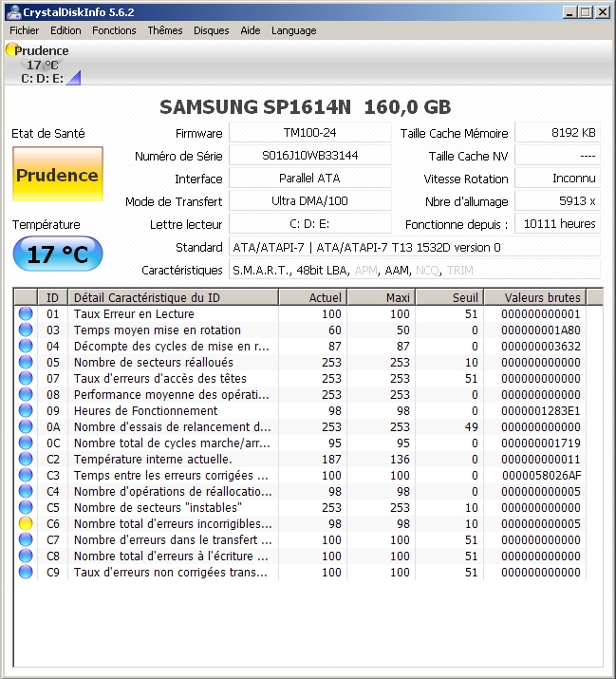Minimize the CrystalDiskInfo window

pyautogui.click(x=569, y=11)
